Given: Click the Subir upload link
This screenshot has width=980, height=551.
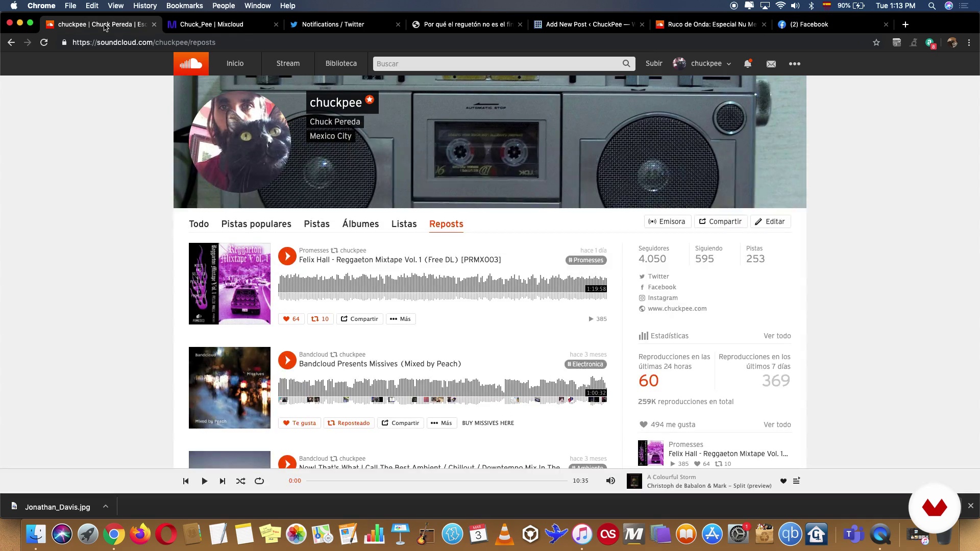Looking at the screenshot, I should pyautogui.click(x=654, y=64).
